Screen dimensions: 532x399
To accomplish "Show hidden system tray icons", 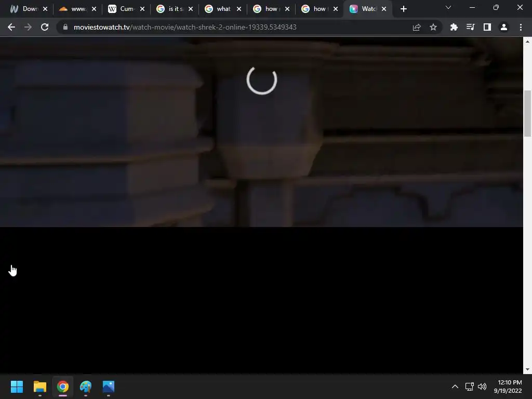I will 455,387.
